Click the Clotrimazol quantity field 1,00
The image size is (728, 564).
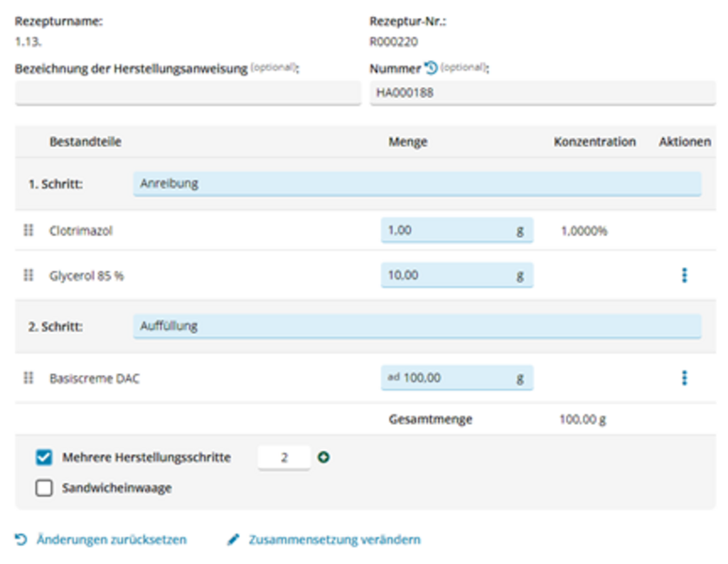pyautogui.click(x=447, y=230)
